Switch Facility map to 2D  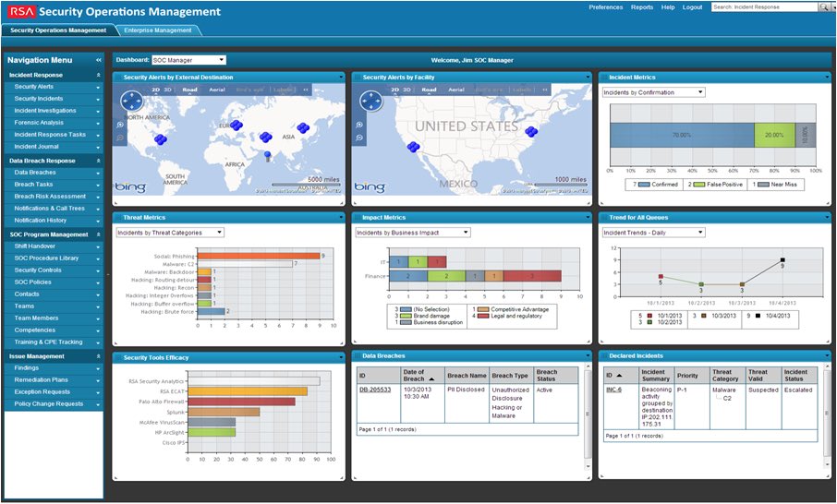[x=395, y=90]
